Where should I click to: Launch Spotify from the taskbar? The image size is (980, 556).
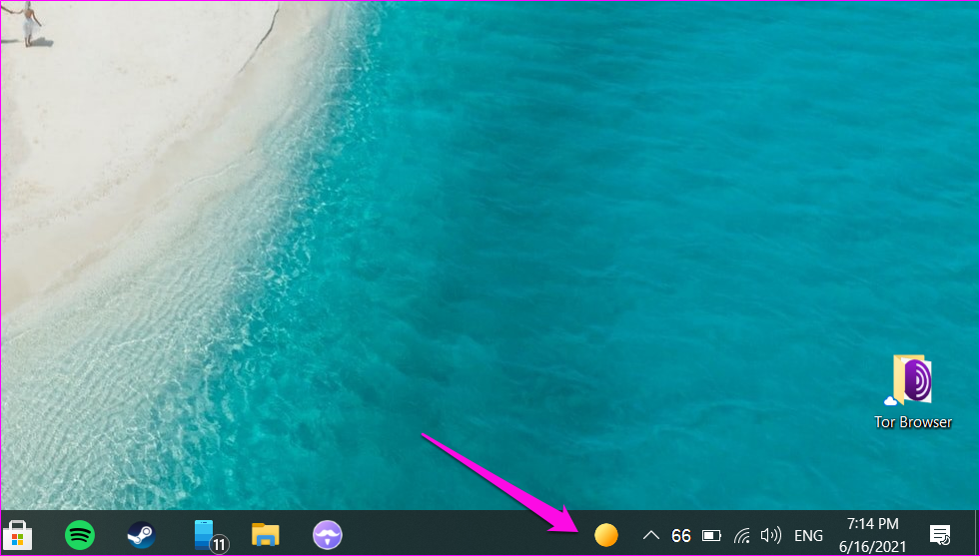[x=79, y=535]
